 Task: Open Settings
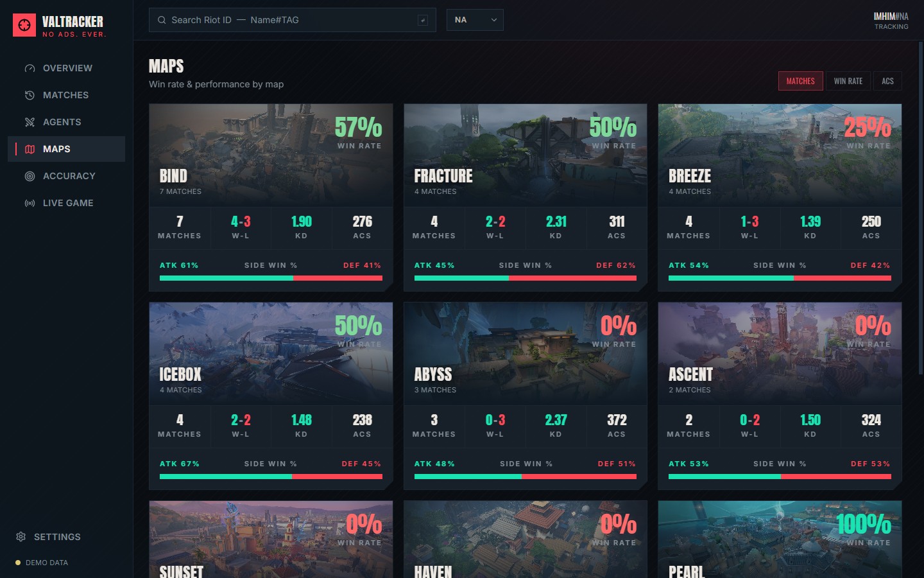pyautogui.click(x=66, y=537)
